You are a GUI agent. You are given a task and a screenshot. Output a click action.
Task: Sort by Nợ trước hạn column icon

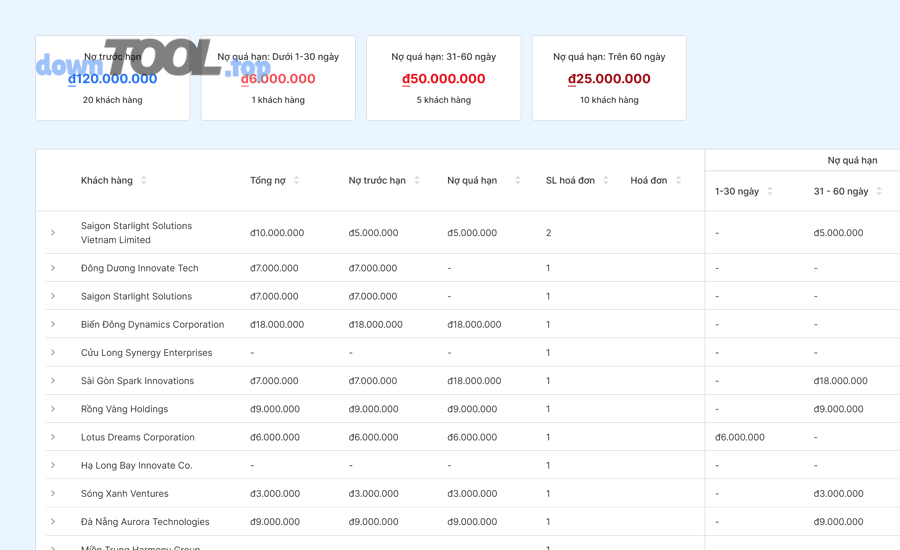pyautogui.click(x=417, y=180)
